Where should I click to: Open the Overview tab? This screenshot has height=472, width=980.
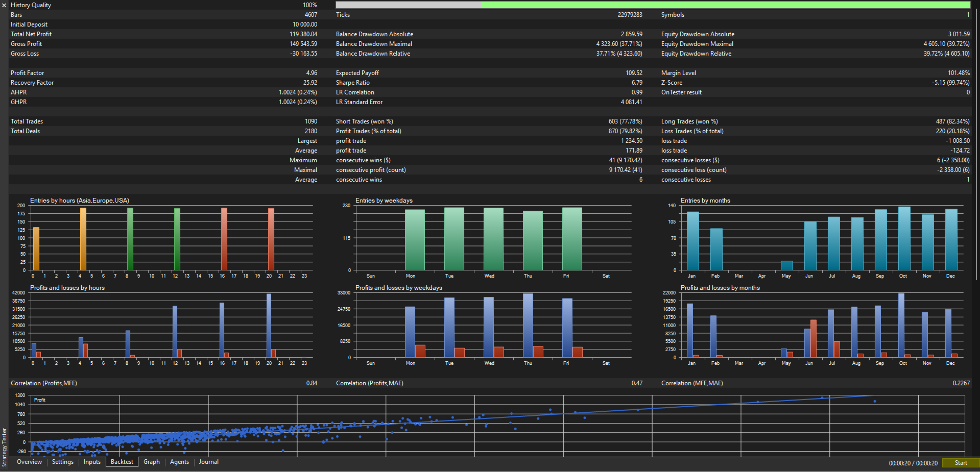(29, 462)
